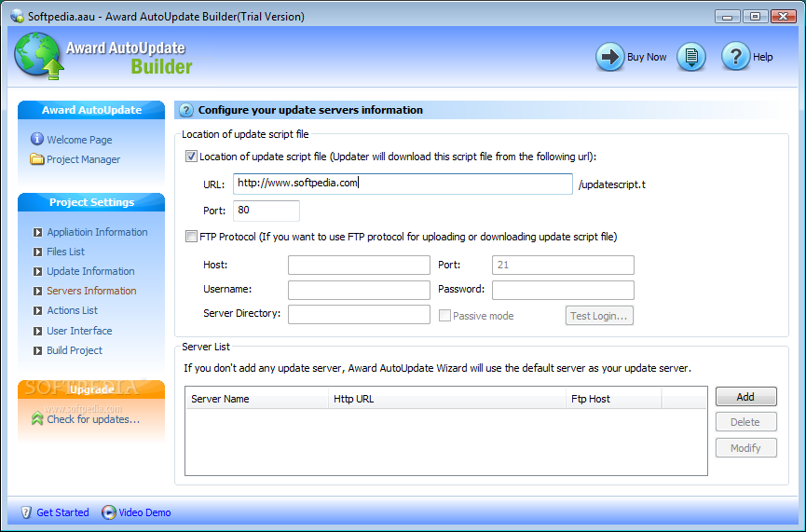
Task: Enable the FTP Protocol checkbox
Action: 191,237
